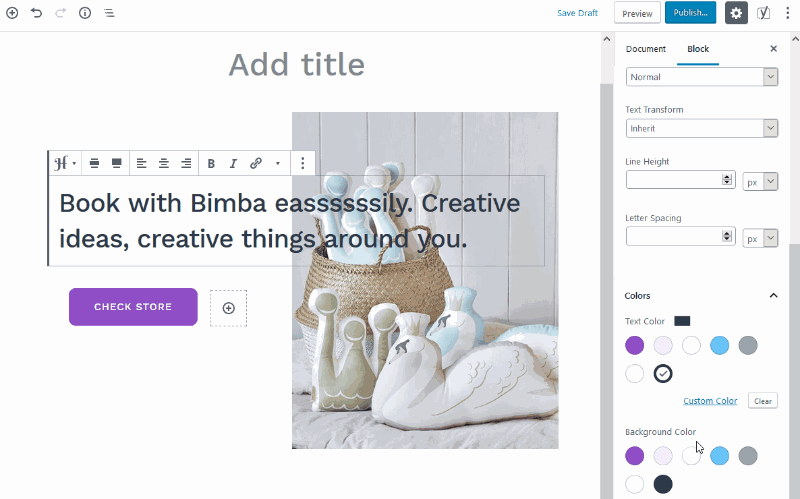This screenshot has height=499, width=800.
Task: Click the Add block plus icon
Action: pyautogui.click(x=12, y=13)
